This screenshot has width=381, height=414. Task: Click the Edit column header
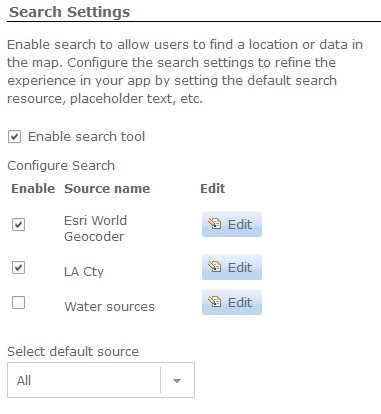[213, 189]
